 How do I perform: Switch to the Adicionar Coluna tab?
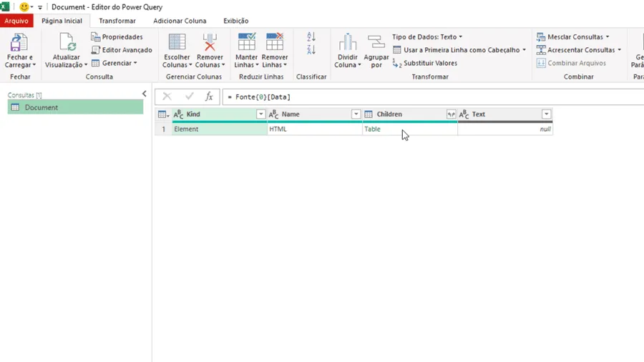pos(180,21)
